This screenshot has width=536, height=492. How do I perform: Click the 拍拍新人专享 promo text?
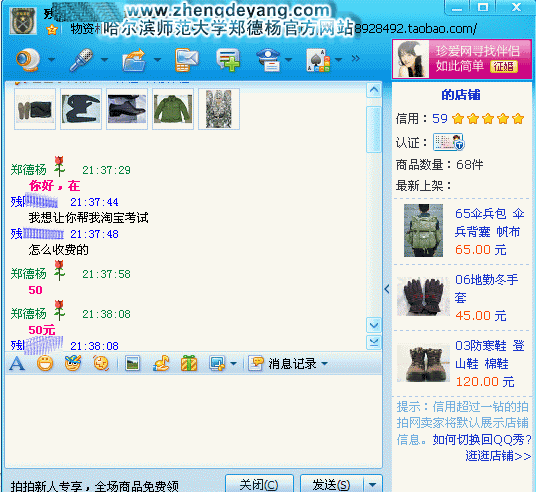tap(94, 486)
